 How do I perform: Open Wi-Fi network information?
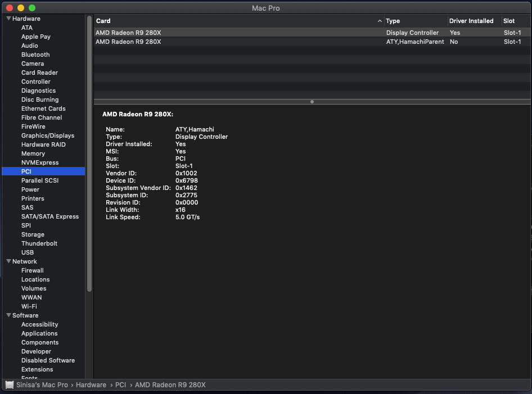29,306
